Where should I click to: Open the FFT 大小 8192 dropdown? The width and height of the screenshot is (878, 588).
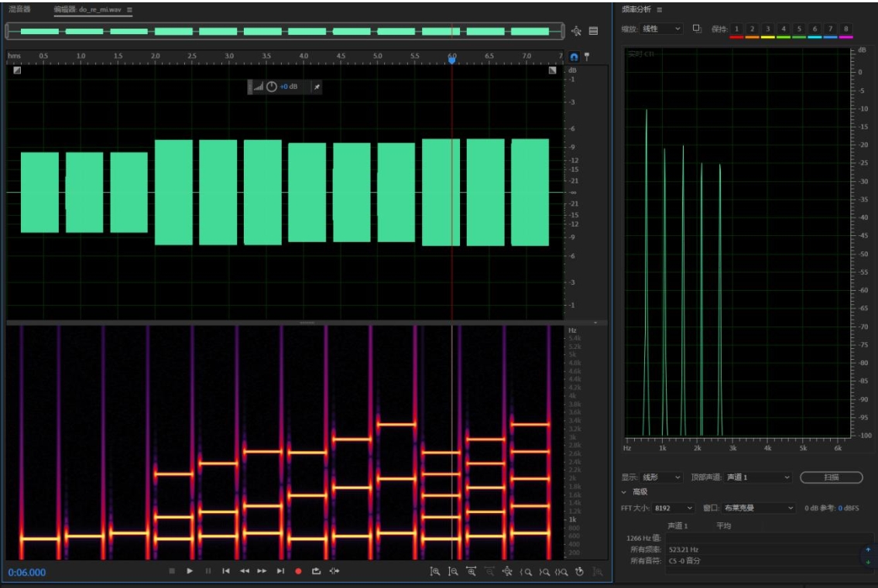(673, 508)
